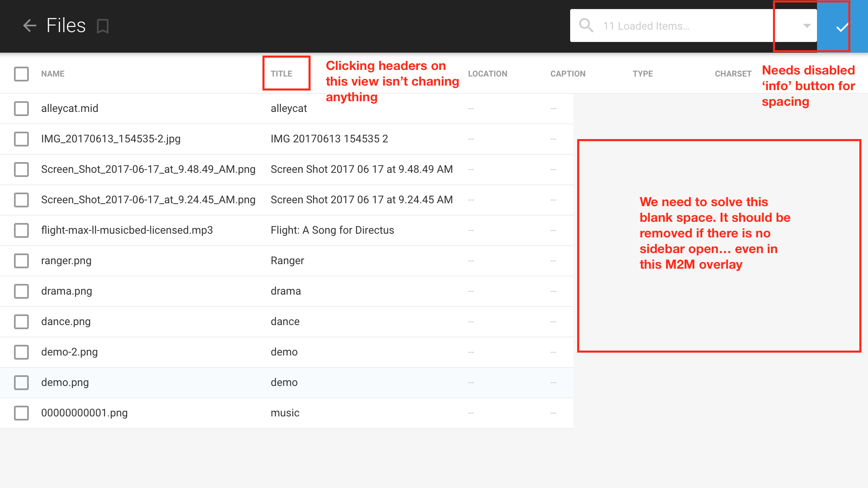This screenshot has width=868, height=488.
Task: Open the alleycat.mid file name
Action: click(x=70, y=108)
